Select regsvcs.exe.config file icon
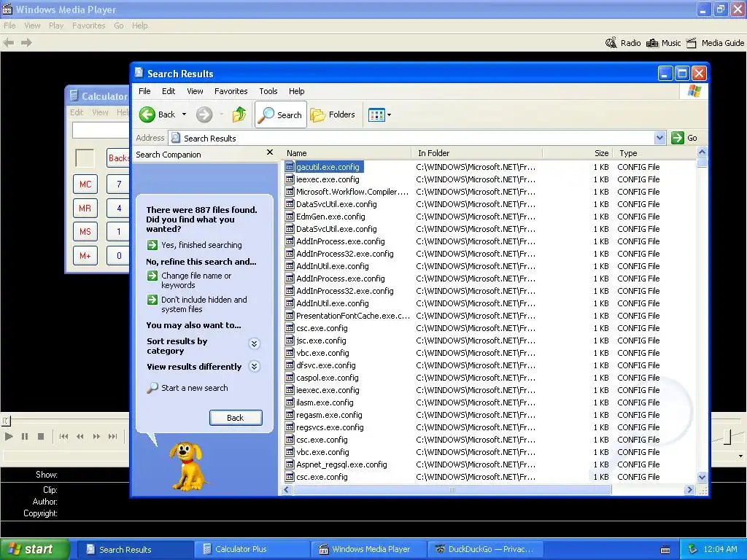Viewport: 747px width, 560px height. (x=289, y=427)
